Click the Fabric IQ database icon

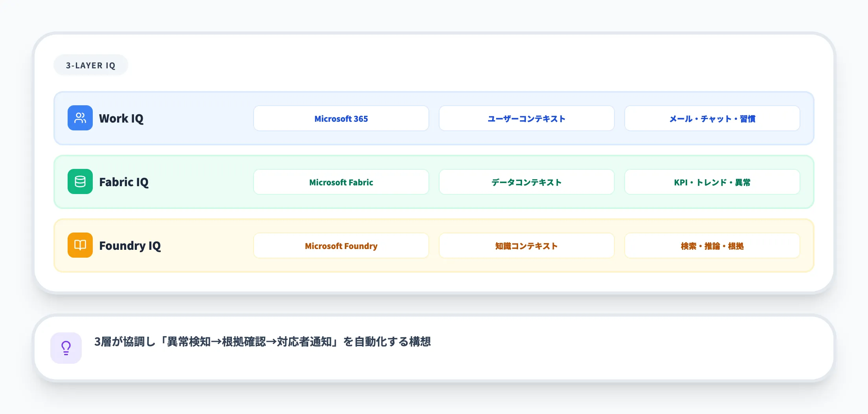pos(80,181)
